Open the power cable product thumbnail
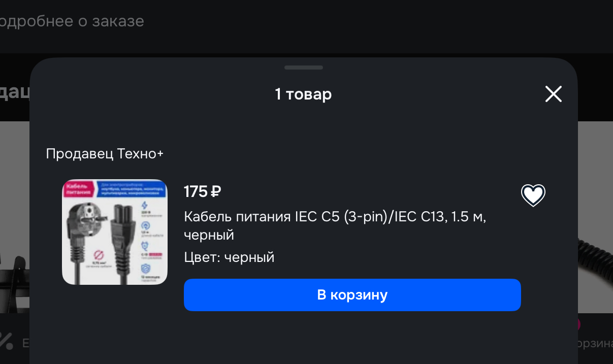613x364 pixels. (x=114, y=232)
